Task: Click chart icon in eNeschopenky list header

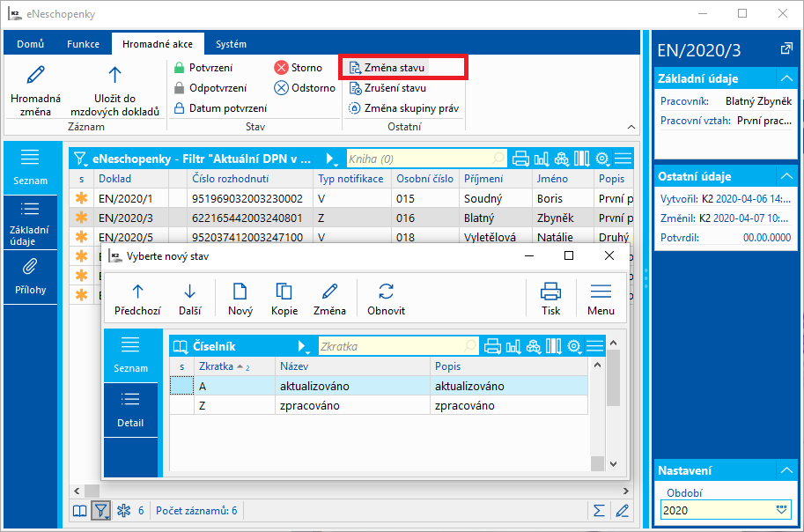Action: click(541, 159)
